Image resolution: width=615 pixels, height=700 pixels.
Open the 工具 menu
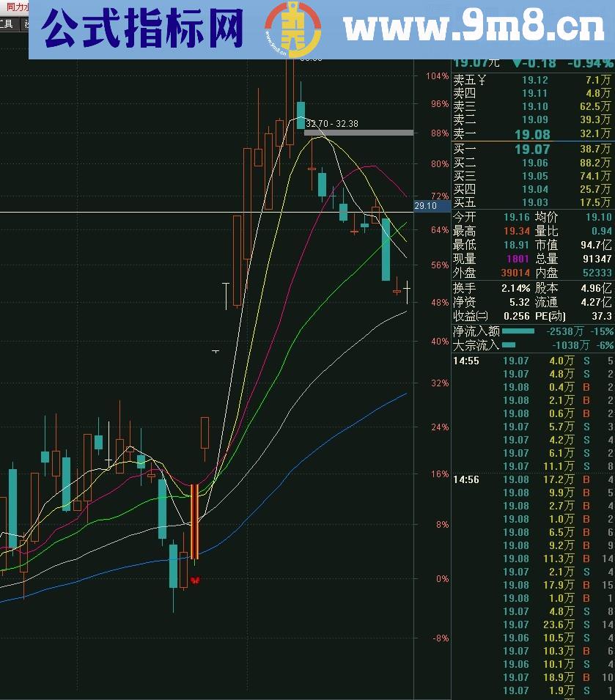tap(7, 23)
